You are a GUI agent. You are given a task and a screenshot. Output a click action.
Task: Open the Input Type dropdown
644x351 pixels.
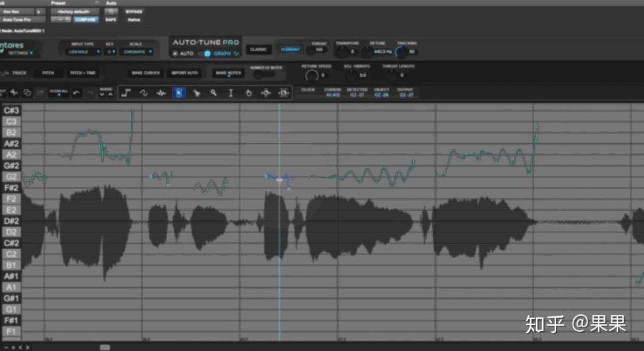84,52
